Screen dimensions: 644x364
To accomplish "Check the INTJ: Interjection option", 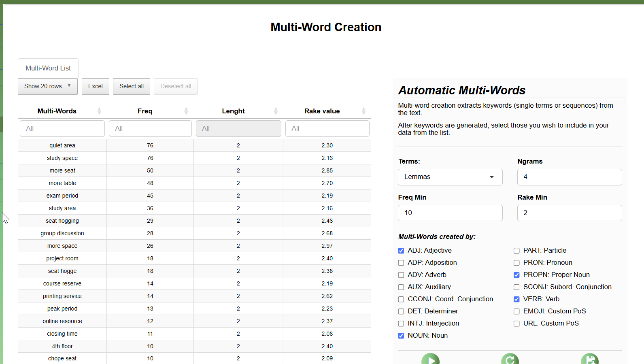I will [401, 324].
